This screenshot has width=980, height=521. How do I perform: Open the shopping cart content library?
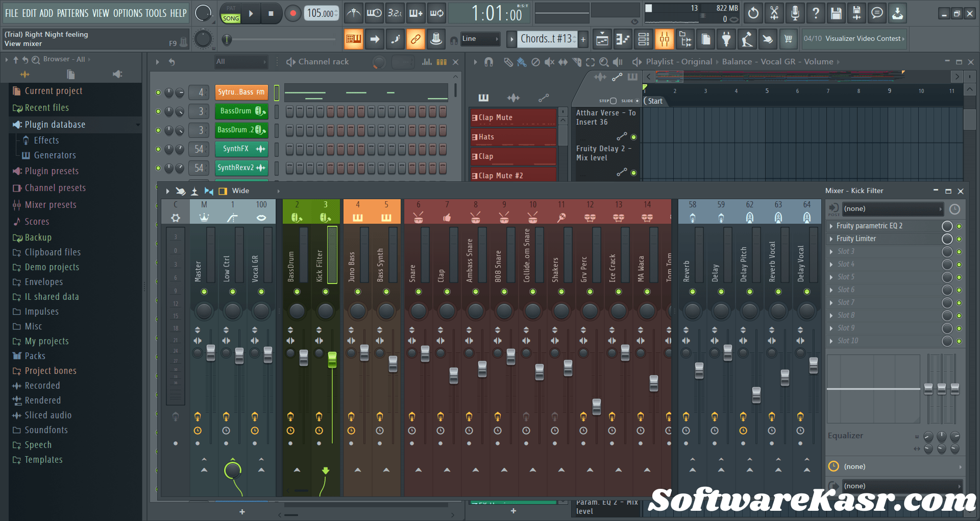[788, 39]
